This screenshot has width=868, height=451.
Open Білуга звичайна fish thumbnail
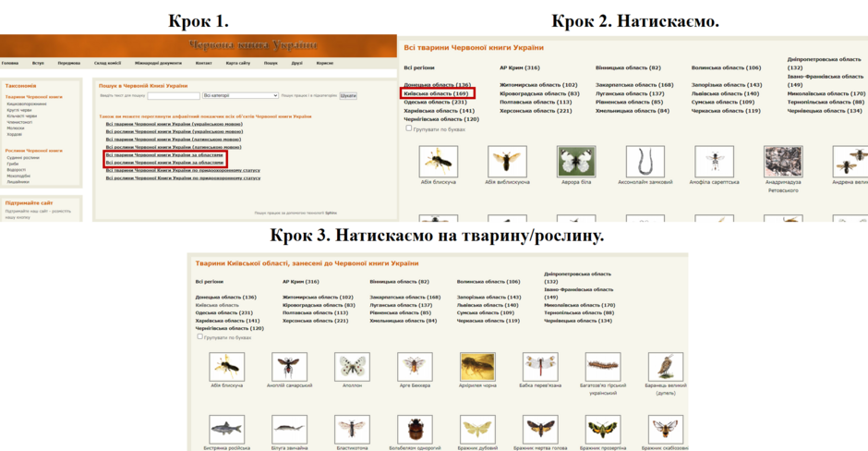(290, 430)
